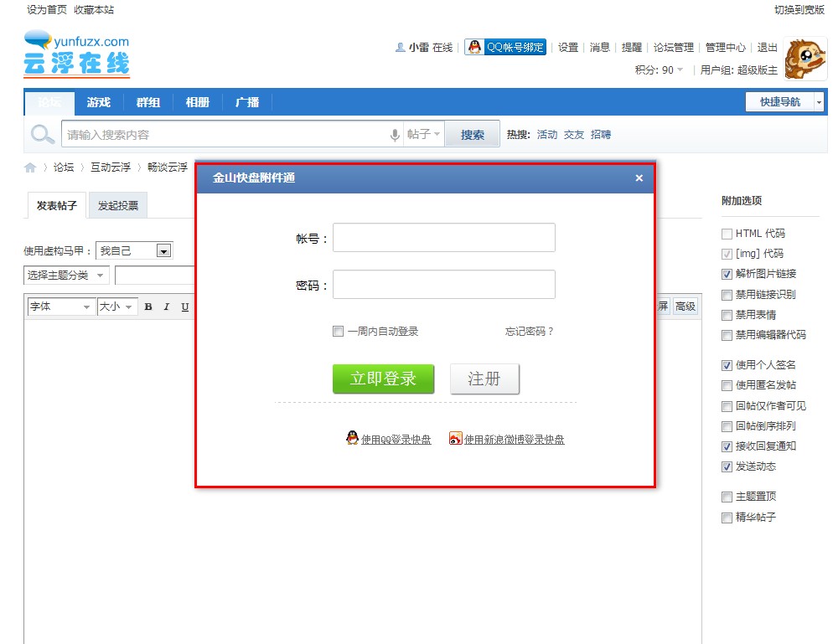Enable 一周内自动登录 in the login dialog
This screenshot has width=833, height=644.
339,331
